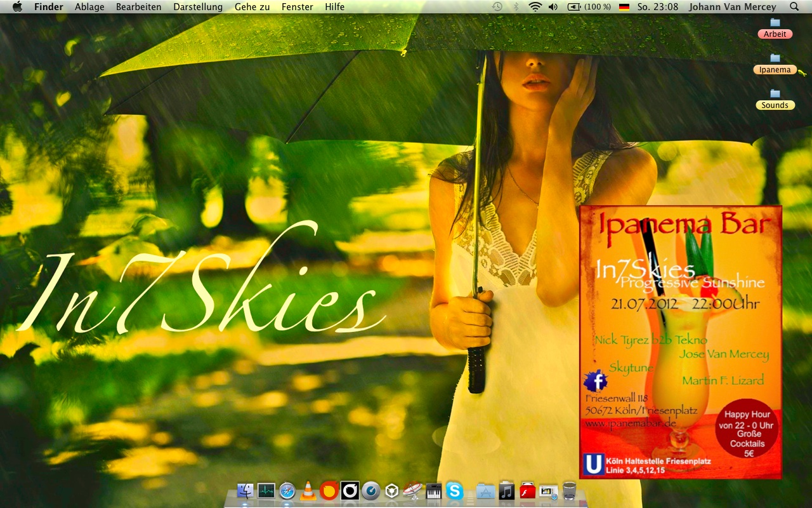The height and width of the screenshot is (508, 812).
Task: Open the Darstellung menu
Action: tap(198, 7)
